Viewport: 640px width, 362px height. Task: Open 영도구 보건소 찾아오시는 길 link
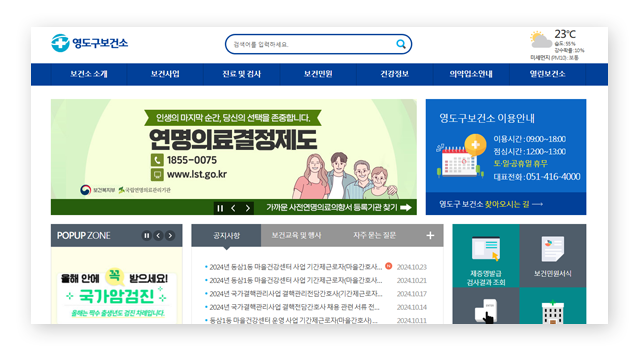coord(491,204)
